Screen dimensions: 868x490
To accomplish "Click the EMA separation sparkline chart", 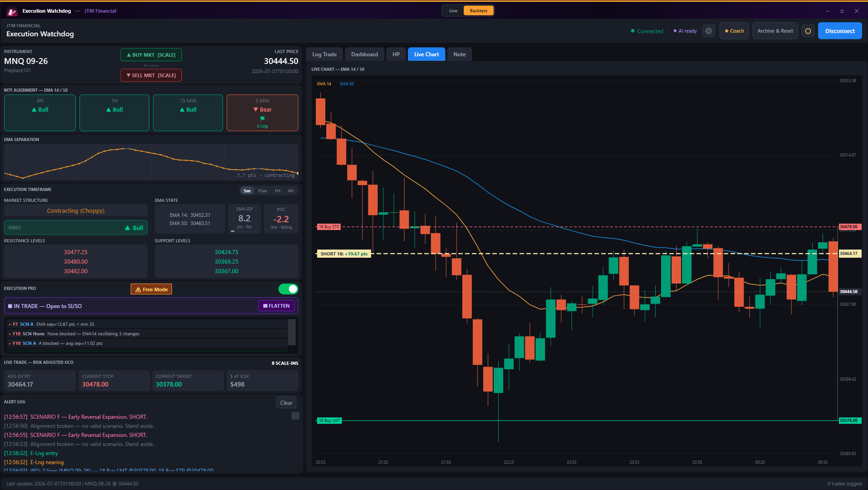I will pyautogui.click(x=151, y=162).
